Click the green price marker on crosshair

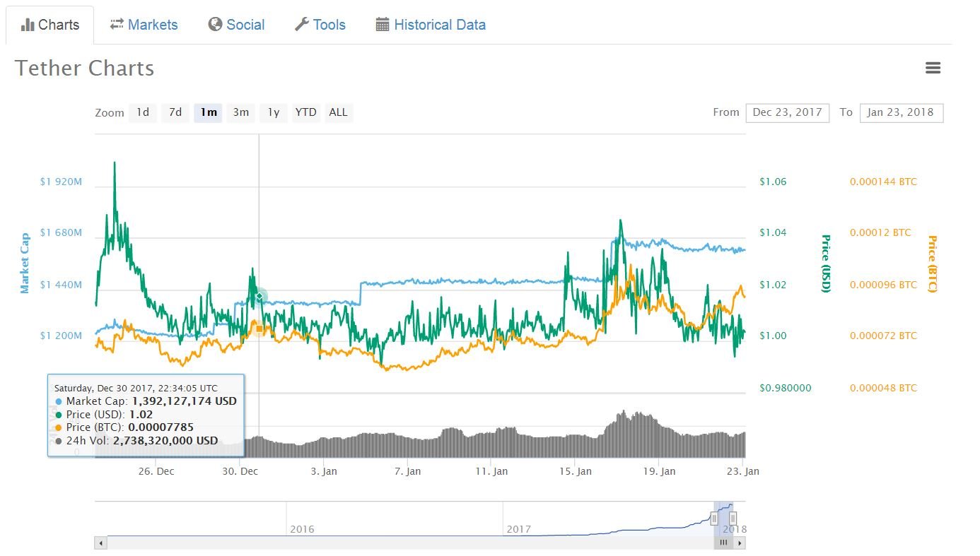[259, 295]
